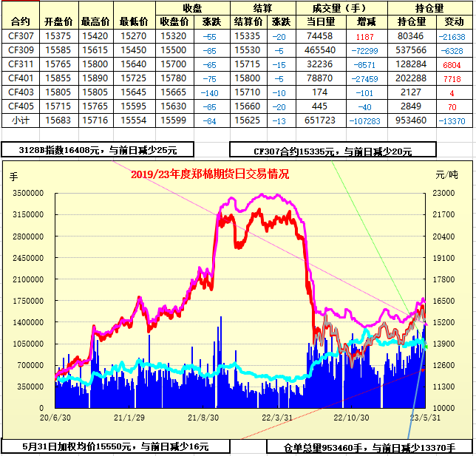Select the 3128B指数16408元 text box
This screenshot has width=476, height=456.
tap(98, 150)
